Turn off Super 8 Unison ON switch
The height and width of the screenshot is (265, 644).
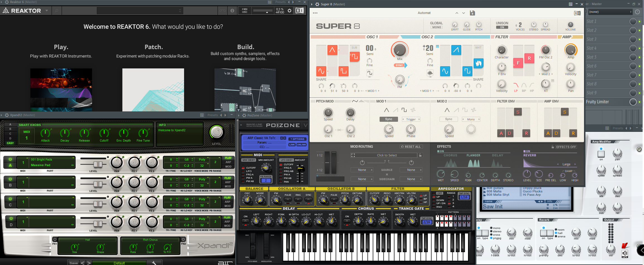502,27
